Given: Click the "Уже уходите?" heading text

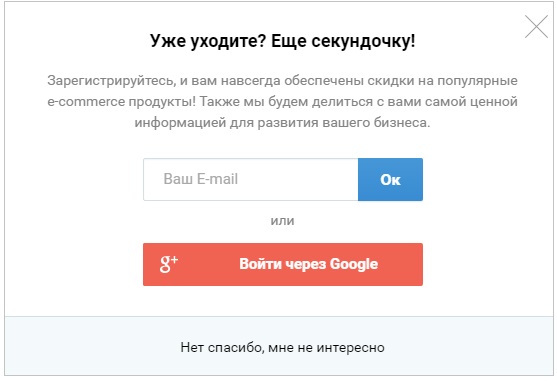Looking at the screenshot, I should [208, 41].
